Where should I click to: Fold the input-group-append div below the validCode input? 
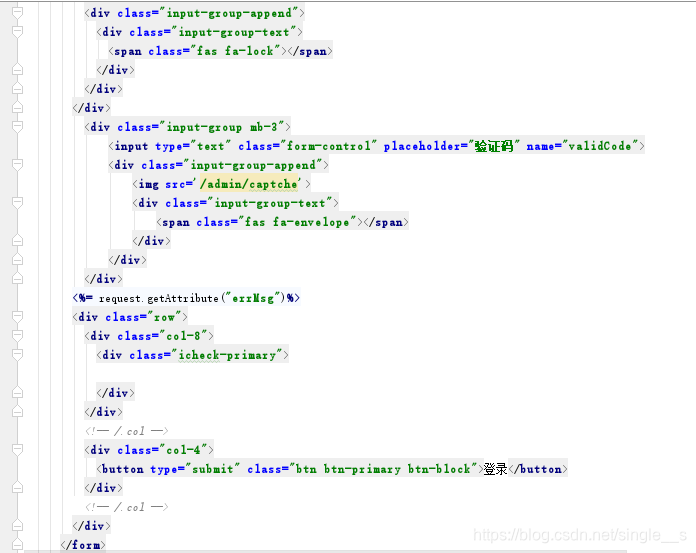(17, 165)
